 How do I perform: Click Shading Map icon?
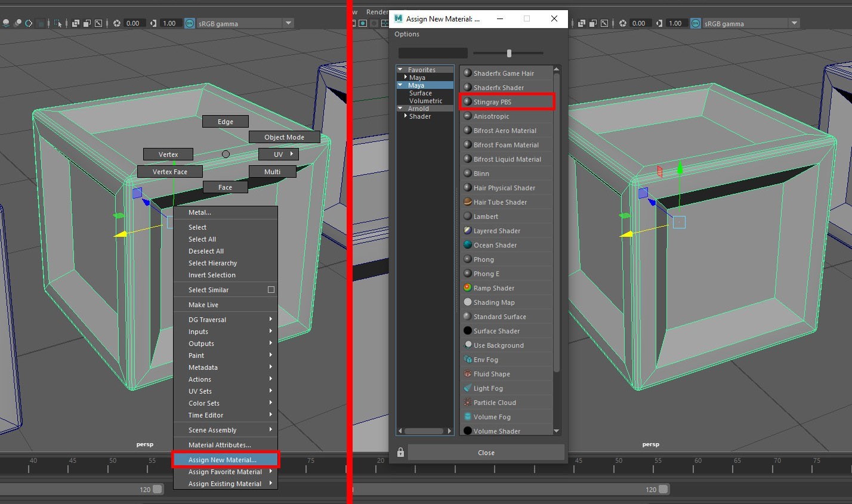(x=468, y=302)
